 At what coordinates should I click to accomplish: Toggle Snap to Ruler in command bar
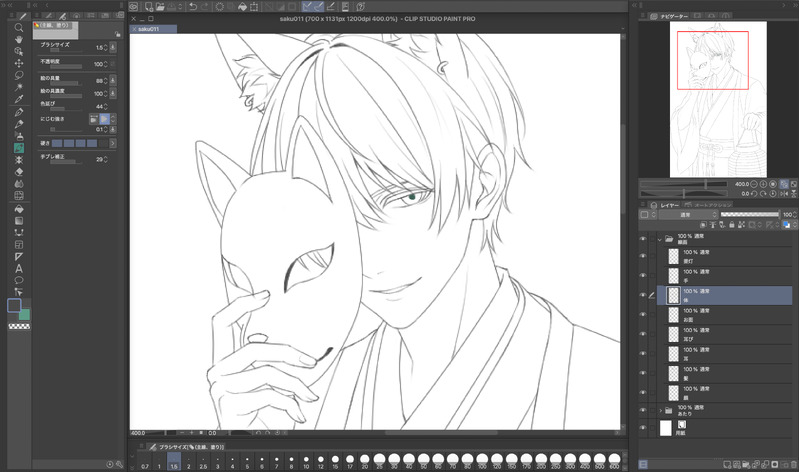[x=307, y=7]
